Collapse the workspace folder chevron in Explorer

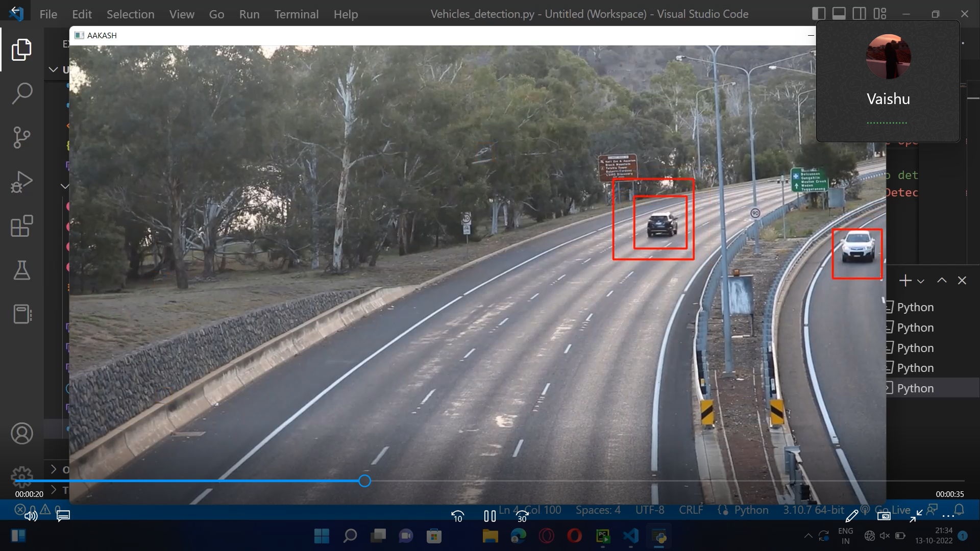point(53,69)
